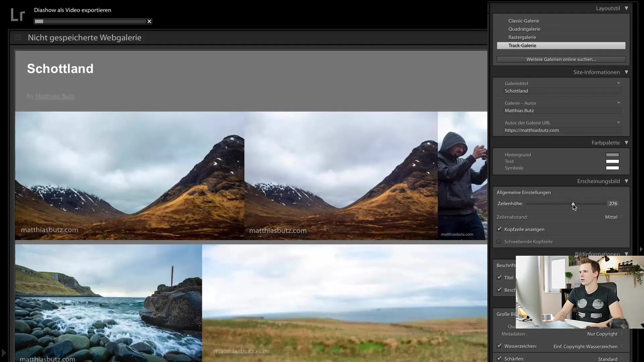Open the Symbole color swatch
Screen dimensions: 644x362
pyautogui.click(x=612, y=168)
